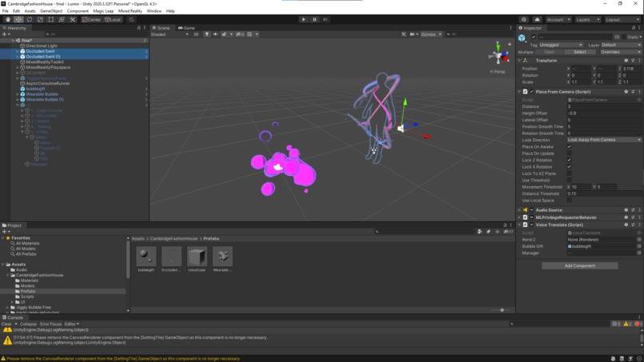Select MixedRealityToolkit in the Hierarchy
Screen dimensions: 644x362
coord(45,62)
